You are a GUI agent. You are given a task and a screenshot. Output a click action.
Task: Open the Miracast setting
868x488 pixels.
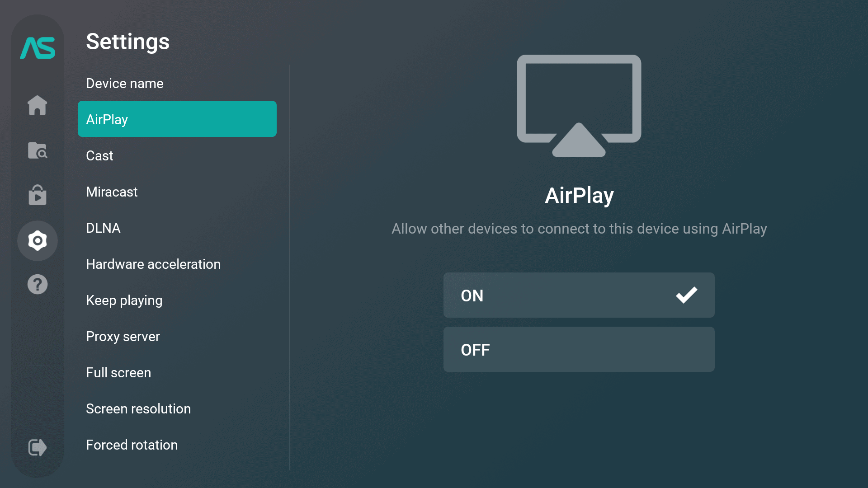(x=112, y=192)
